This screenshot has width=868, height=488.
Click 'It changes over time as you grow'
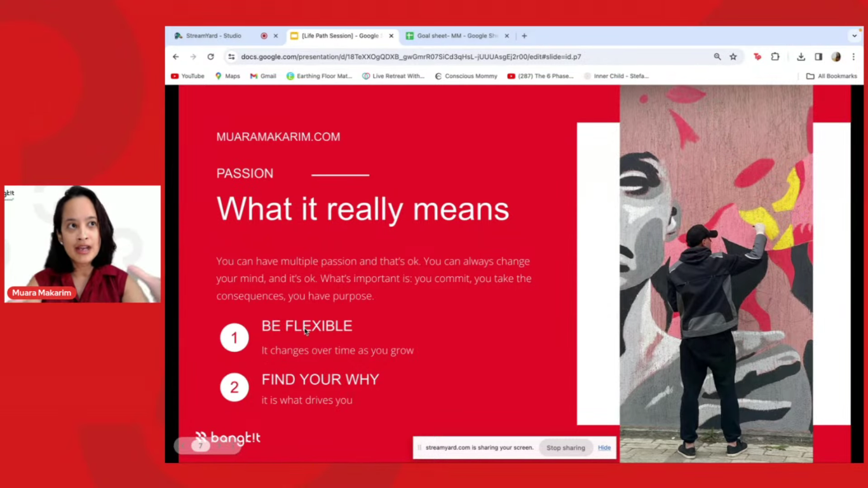[337, 351]
